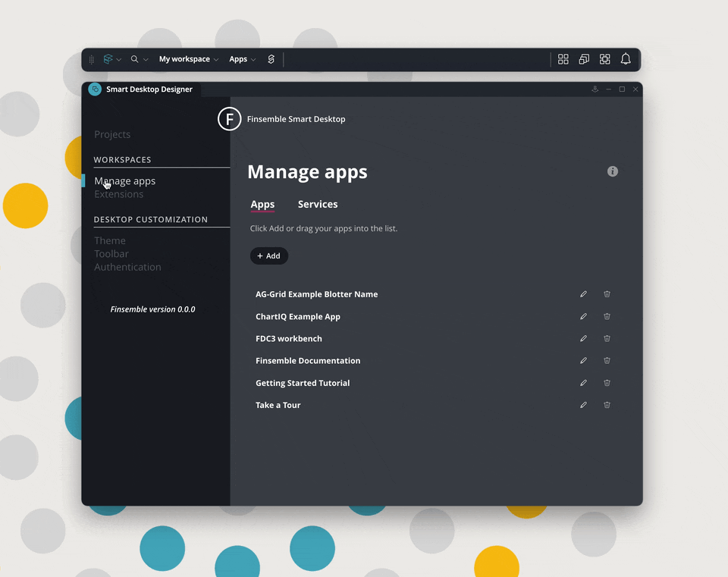Open Projects in the sidebar
The width and height of the screenshot is (728, 577).
112,134
